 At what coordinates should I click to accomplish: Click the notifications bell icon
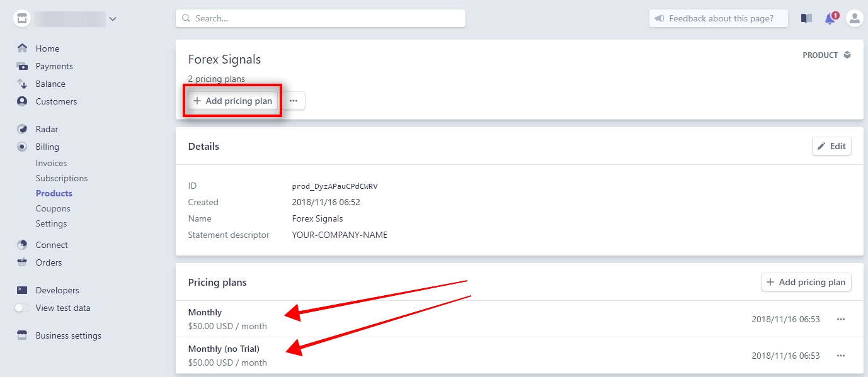pyautogui.click(x=830, y=18)
